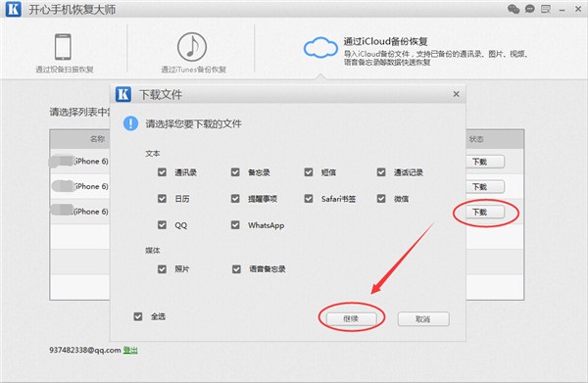Screen dimensions: 588x383
Task: Close the 下载文件 dialog
Action: coord(456,94)
